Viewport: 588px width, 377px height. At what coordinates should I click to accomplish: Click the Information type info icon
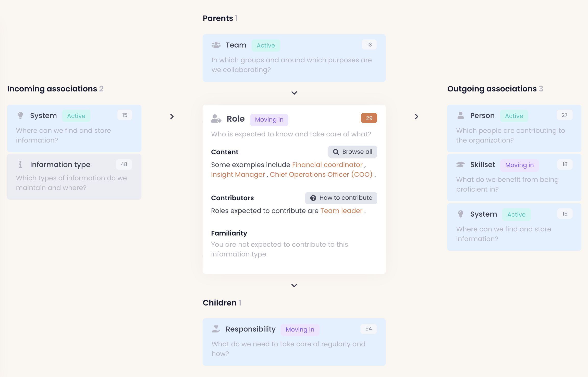(20, 164)
